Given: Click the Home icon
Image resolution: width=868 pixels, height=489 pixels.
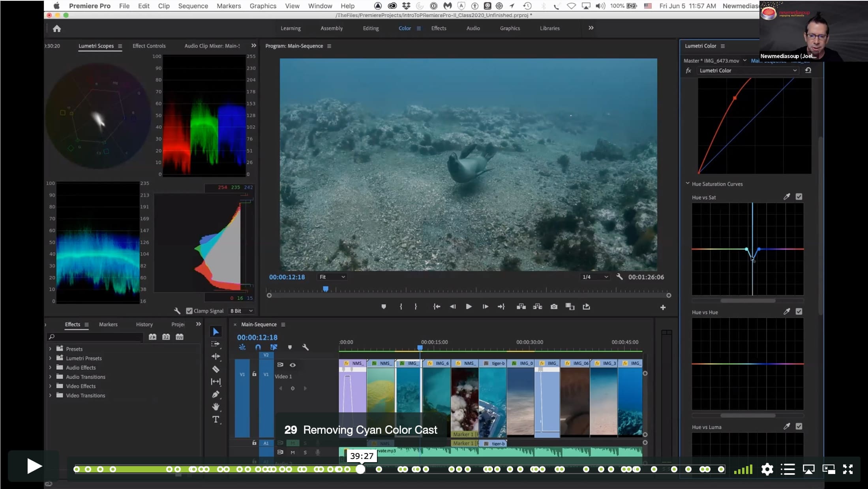Looking at the screenshot, I should pos(57,28).
